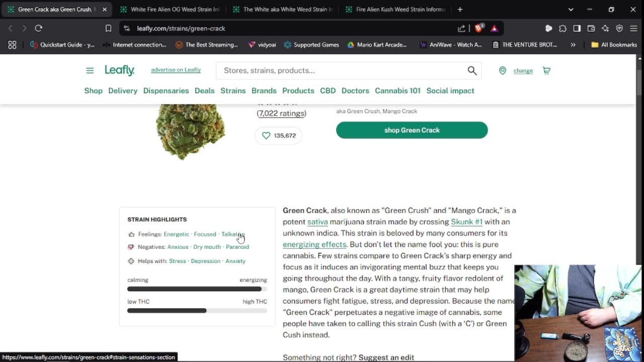The width and height of the screenshot is (644, 362).
Task: Open the Leafly hamburger menu
Action: [x=90, y=70]
